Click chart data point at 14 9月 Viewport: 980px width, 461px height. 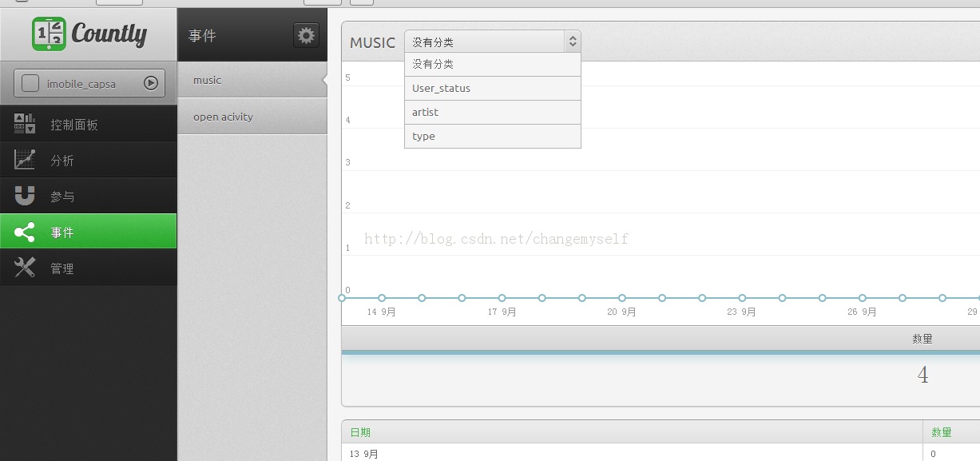pos(382,298)
